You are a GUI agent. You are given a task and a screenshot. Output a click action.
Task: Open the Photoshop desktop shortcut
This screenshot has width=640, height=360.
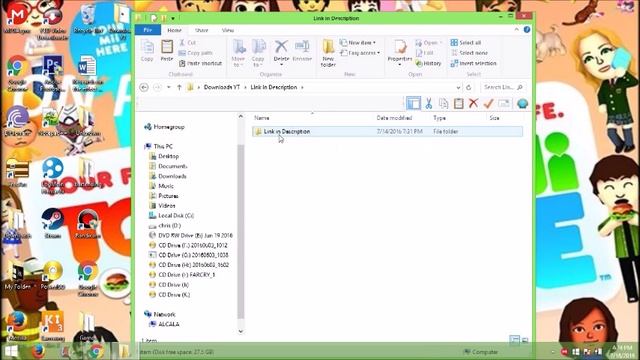coord(53,74)
